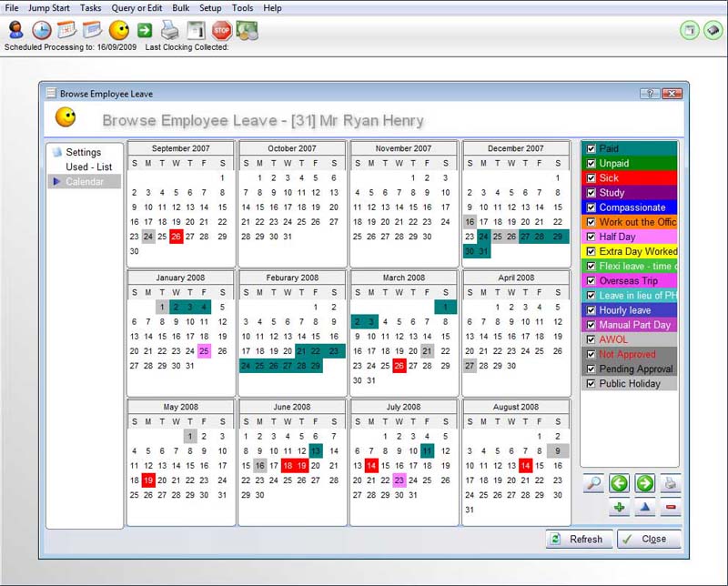Remove leave entry with red minus button
728x586 pixels.
[x=671, y=508]
